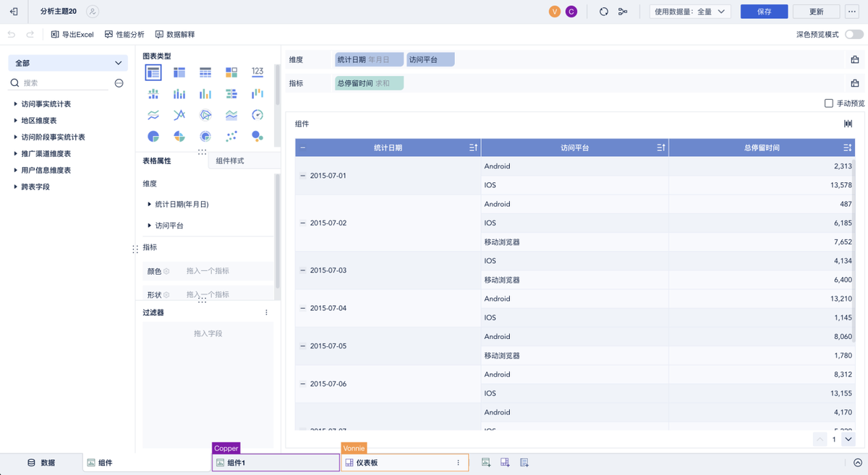Open 性能分析 in toolbar

tap(124, 34)
